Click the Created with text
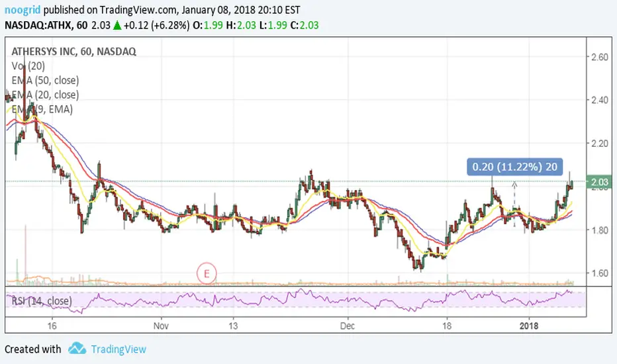 [32, 349]
